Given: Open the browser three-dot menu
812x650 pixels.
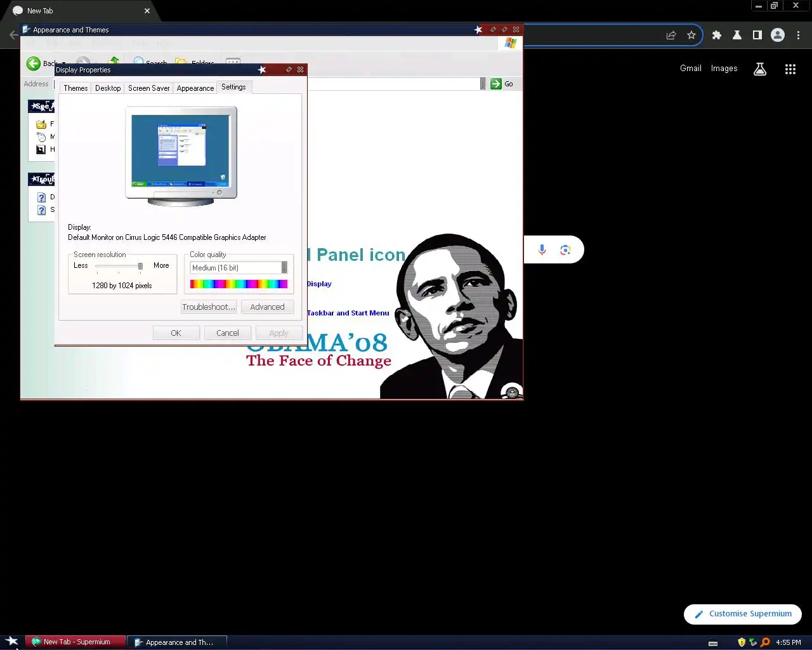Looking at the screenshot, I should [798, 36].
